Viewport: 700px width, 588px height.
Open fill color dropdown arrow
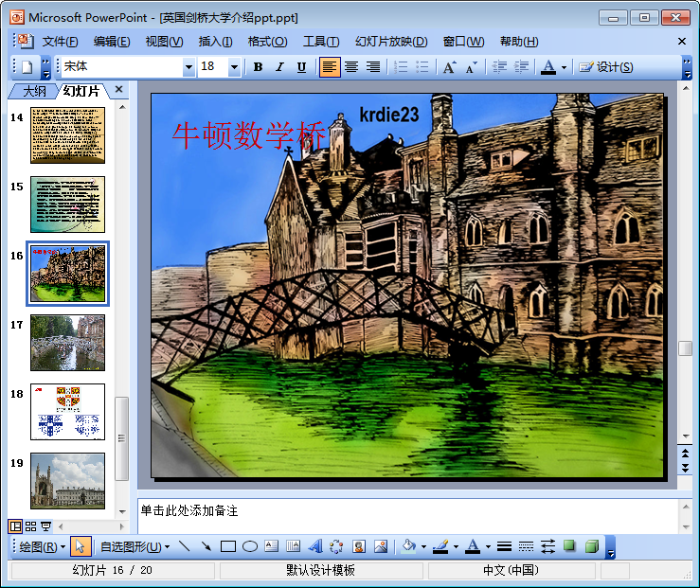tap(424, 547)
